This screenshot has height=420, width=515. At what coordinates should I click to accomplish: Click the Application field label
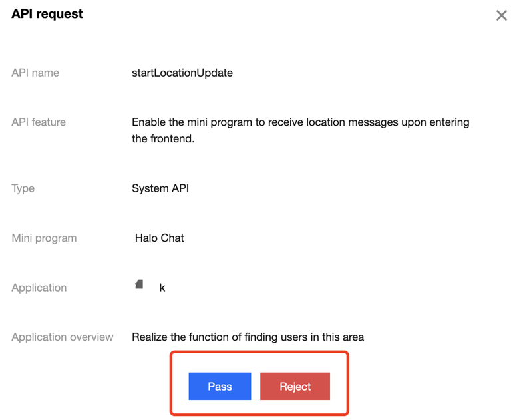pos(39,288)
